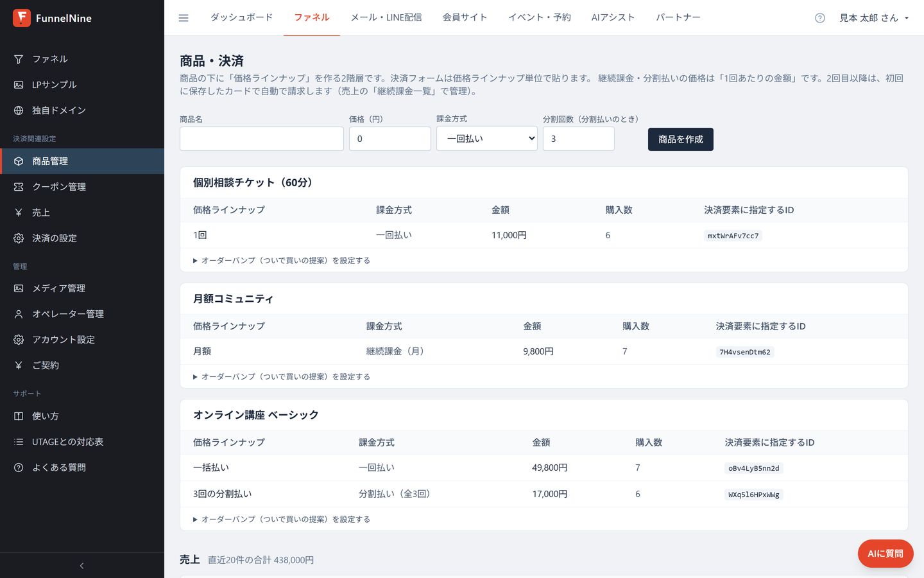Open the AIアシスト tab
This screenshot has height=578, width=924.
[613, 17]
